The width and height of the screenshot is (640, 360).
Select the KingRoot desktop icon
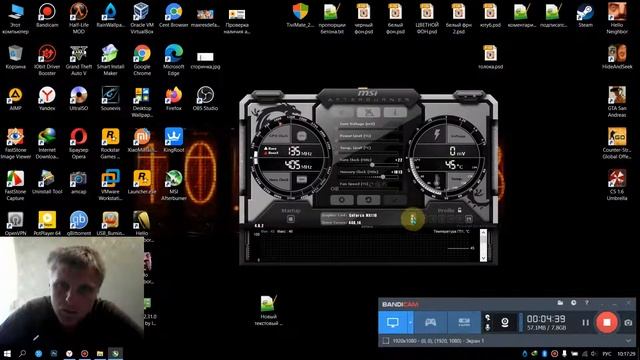(173, 141)
